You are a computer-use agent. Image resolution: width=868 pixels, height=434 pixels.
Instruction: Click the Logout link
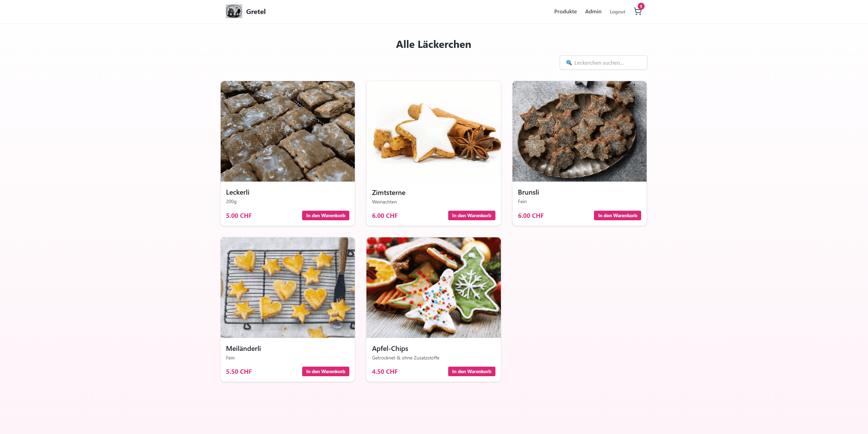click(617, 12)
